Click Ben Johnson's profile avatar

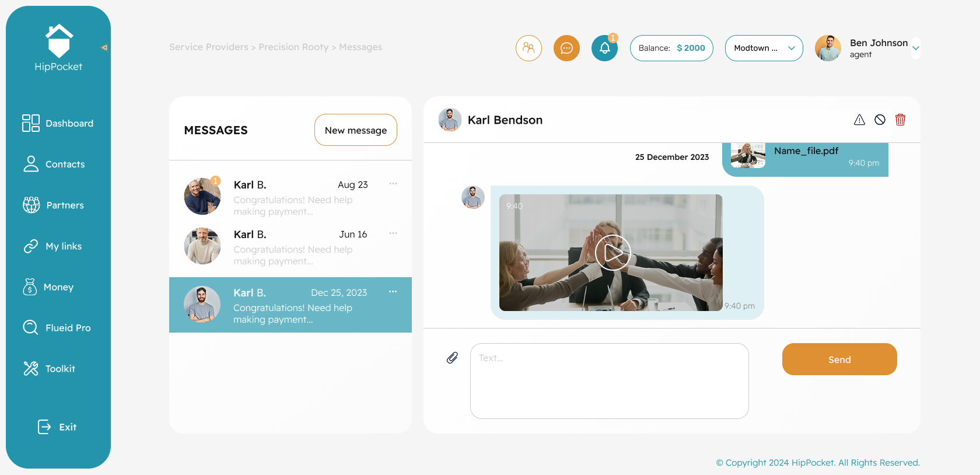coord(828,48)
